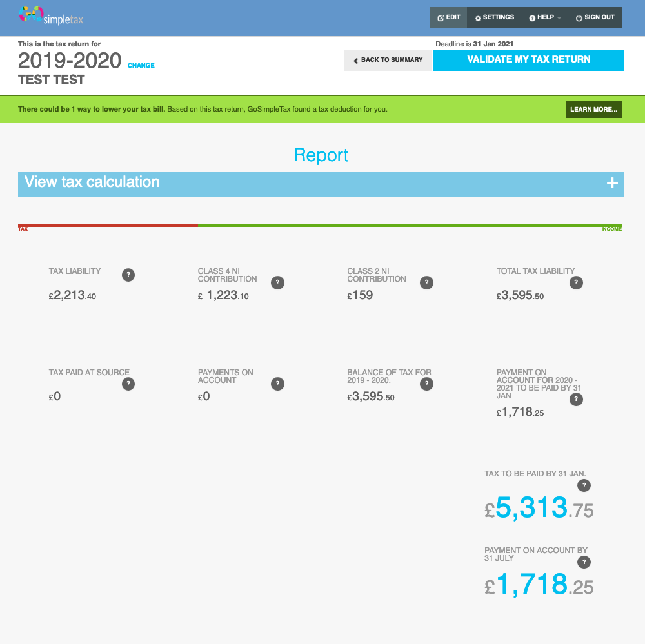Image resolution: width=645 pixels, height=644 pixels.
Task: Select the 2019-2020 tax year heading
Action: (70, 61)
